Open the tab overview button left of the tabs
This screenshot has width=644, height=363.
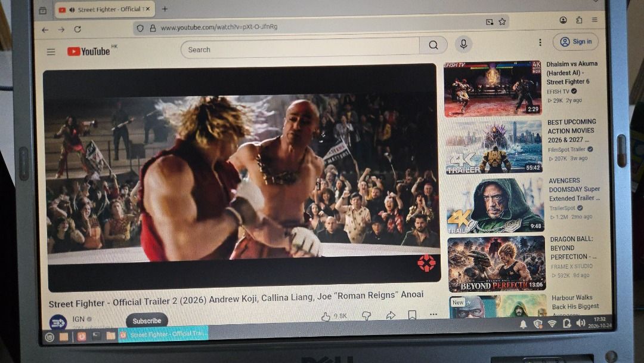click(x=43, y=11)
